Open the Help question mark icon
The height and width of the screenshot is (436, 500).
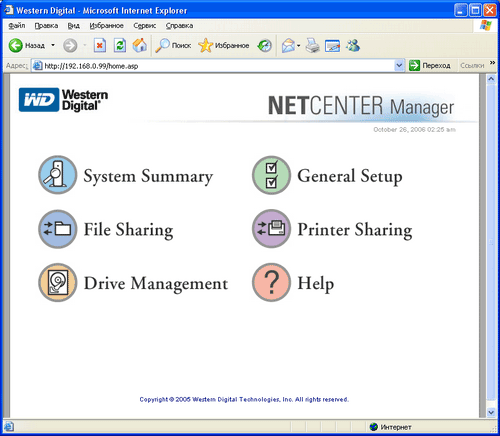(x=271, y=282)
